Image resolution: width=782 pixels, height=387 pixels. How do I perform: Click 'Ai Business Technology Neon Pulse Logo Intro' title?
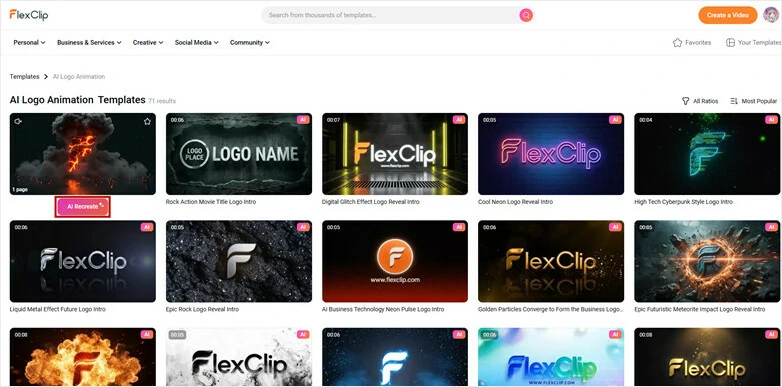[x=383, y=309]
